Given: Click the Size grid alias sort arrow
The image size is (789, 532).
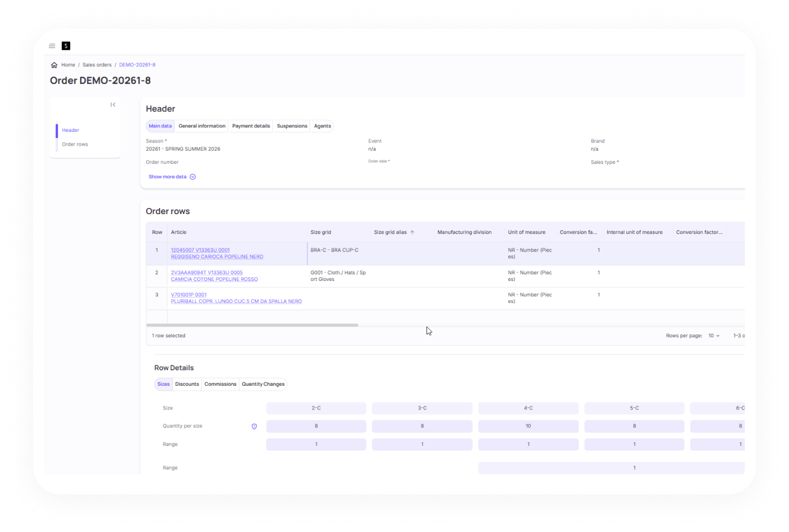Looking at the screenshot, I should point(412,232).
